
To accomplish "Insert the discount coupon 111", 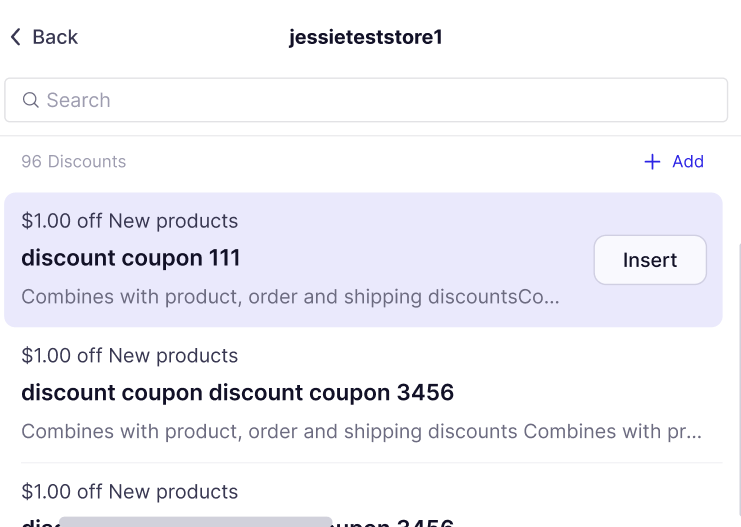I will pyautogui.click(x=650, y=260).
